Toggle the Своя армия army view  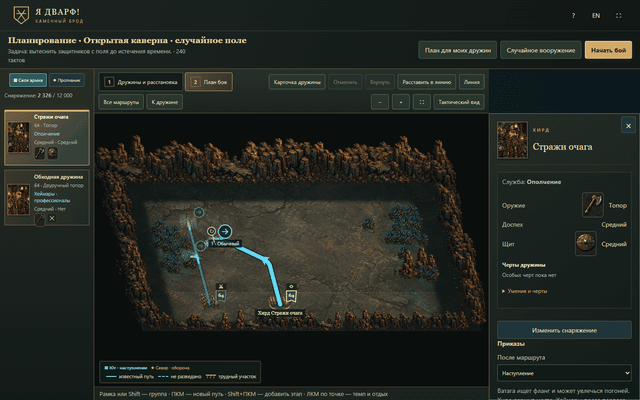tap(28, 80)
